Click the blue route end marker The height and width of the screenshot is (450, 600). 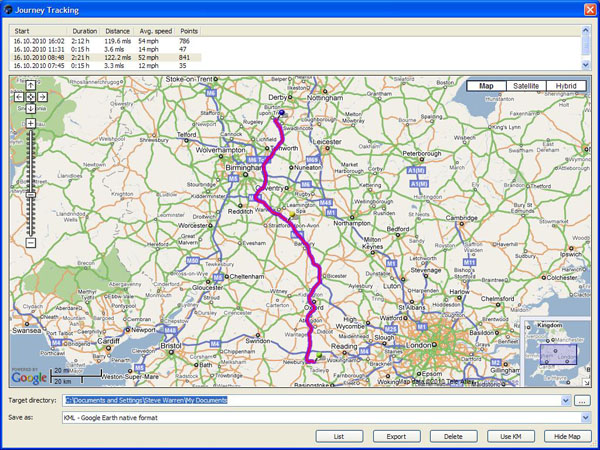coord(282,112)
